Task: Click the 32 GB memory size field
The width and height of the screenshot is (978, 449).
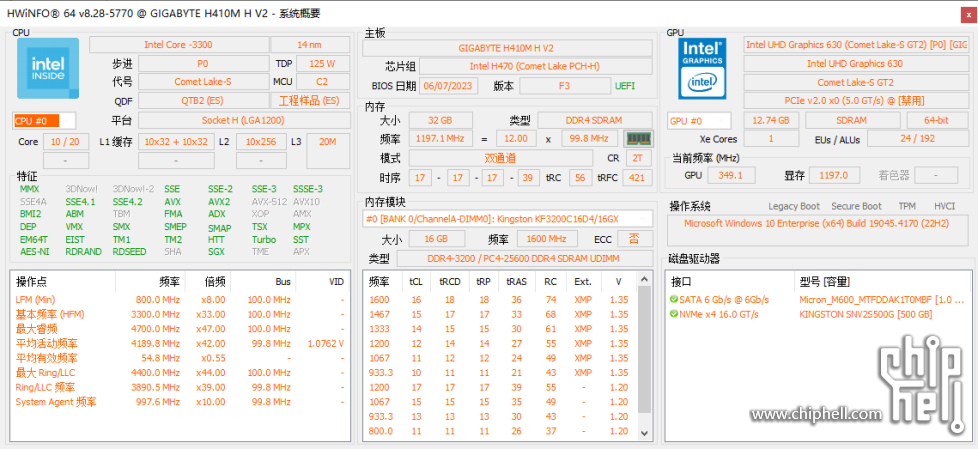Action: [x=440, y=120]
